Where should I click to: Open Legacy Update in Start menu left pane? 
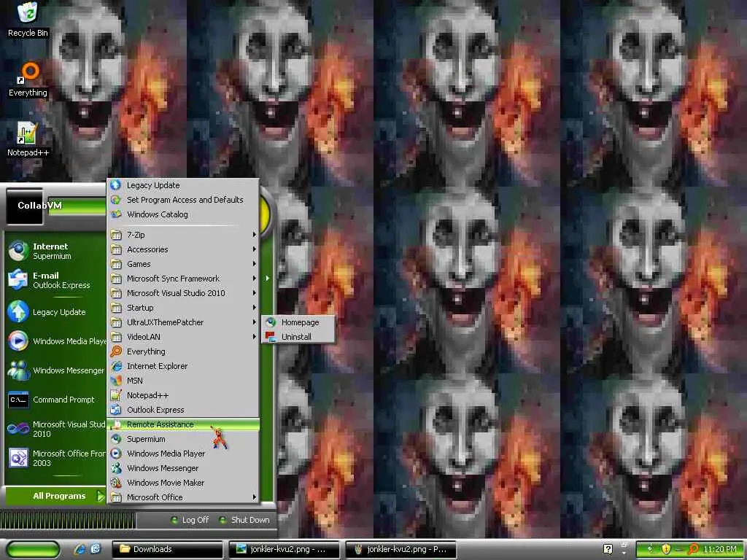point(55,312)
